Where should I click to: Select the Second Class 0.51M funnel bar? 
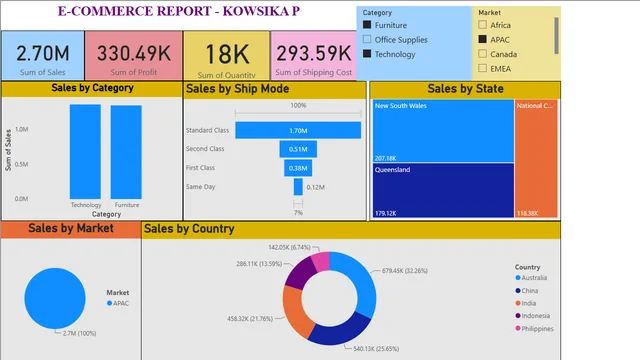(298, 149)
